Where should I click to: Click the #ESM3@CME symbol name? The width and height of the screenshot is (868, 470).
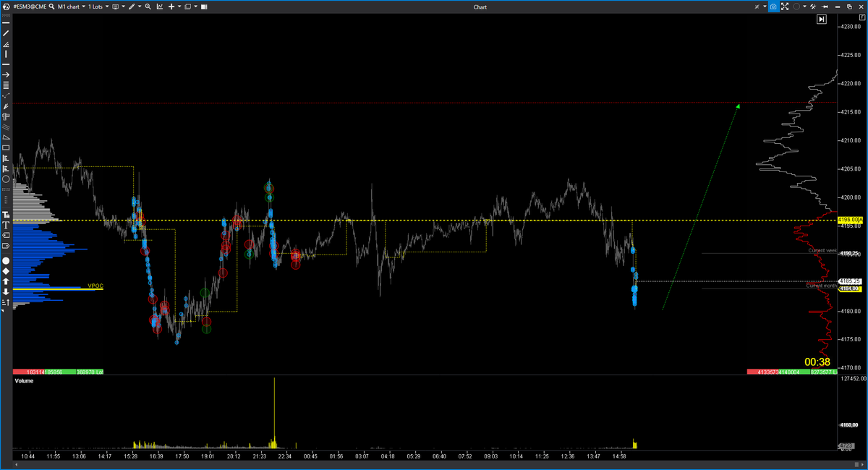point(30,7)
